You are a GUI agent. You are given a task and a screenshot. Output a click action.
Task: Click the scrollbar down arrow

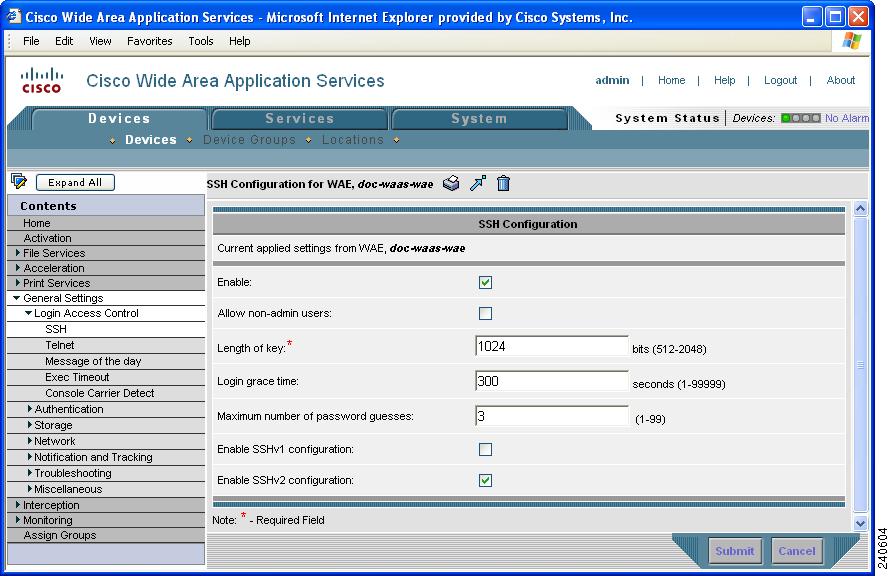click(860, 523)
